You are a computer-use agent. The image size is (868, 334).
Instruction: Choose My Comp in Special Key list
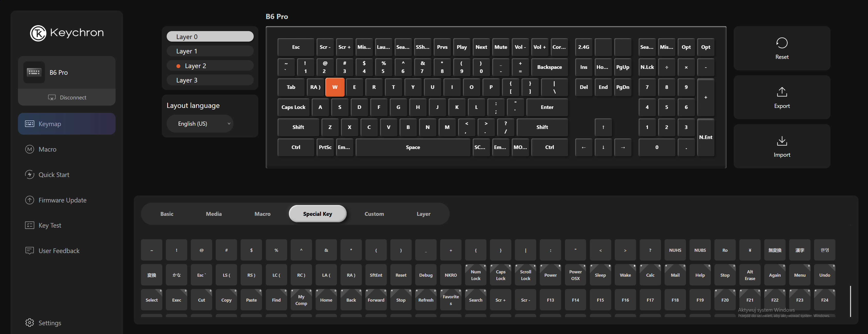301,300
